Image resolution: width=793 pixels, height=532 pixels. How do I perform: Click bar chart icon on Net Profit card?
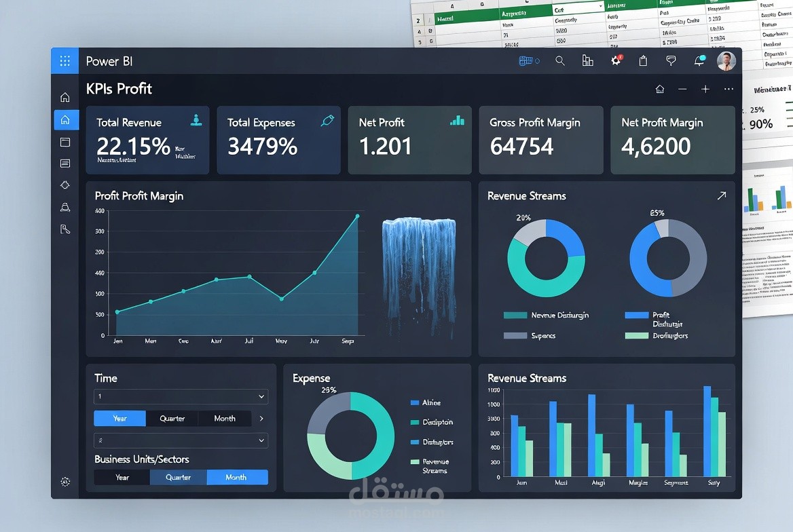point(457,120)
